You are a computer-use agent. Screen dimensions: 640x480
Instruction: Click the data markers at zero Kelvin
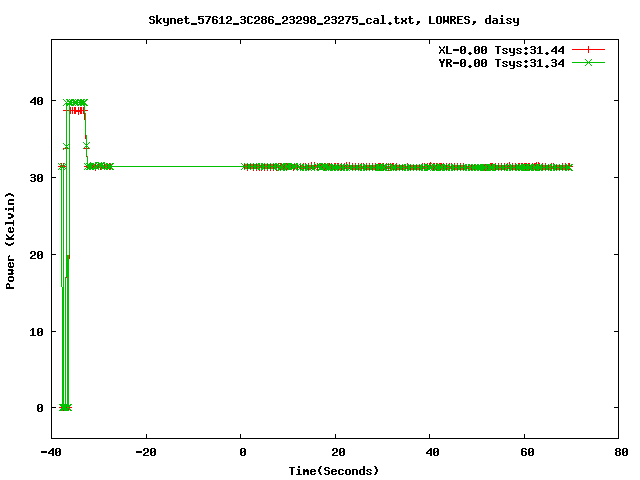(x=65, y=407)
